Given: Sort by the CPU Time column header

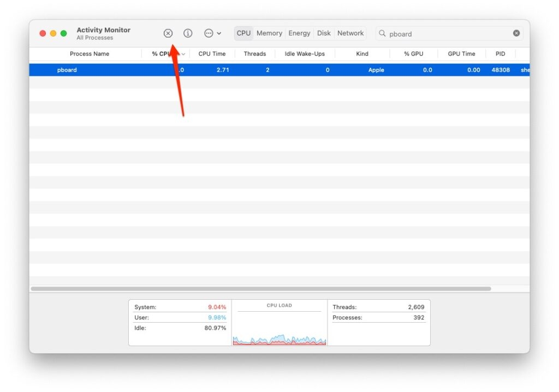Looking at the screenshot, I should pyautogui.click(x=212, y=54).
